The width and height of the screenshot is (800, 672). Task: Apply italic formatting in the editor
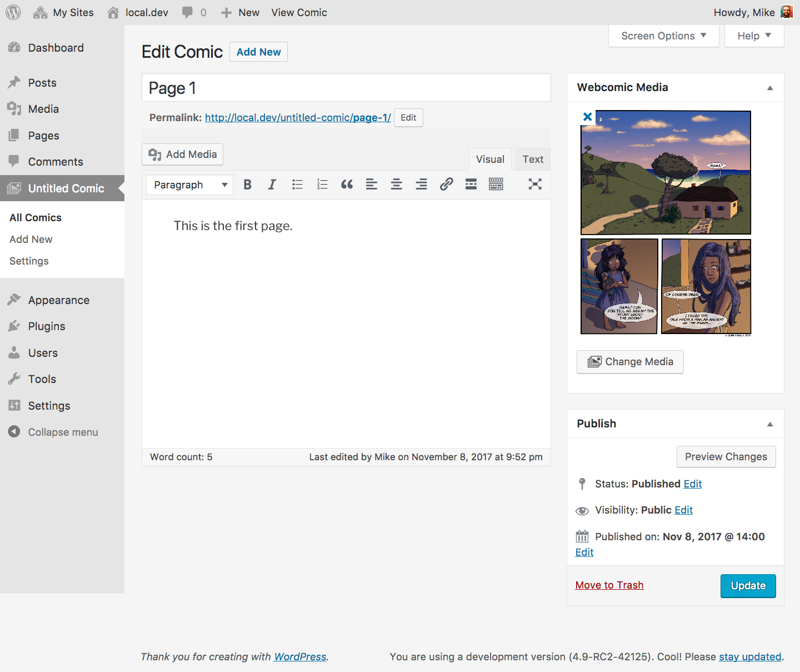click(x=272, y=185)
